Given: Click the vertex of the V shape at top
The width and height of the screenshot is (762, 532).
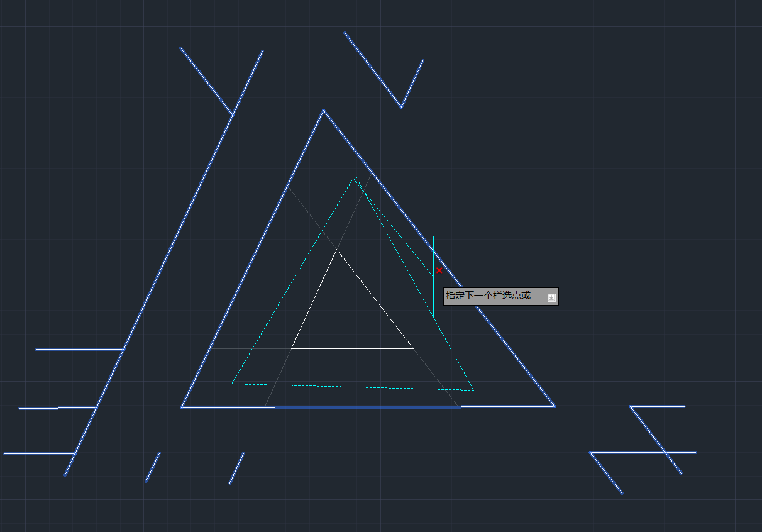Looking at the screenshot, I should click(x=401, y=107).
